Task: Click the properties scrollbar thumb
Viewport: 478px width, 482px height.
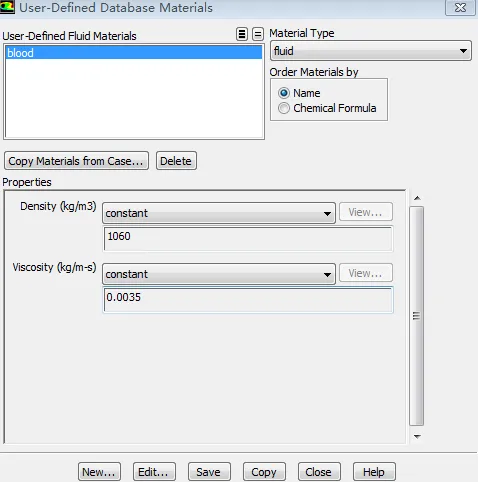Action: pos(417,316)
